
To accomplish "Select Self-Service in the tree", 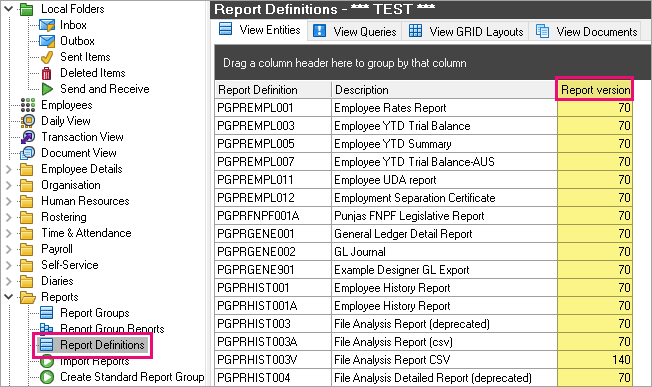I will point(70,265).
